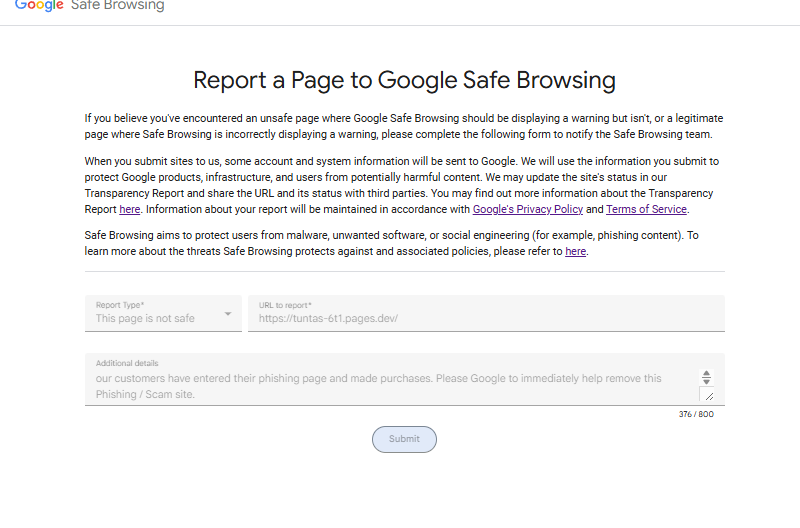Click the 'URL to report*' field label
Viewport: 800px width, 528px height.
(x=285, y=305)
